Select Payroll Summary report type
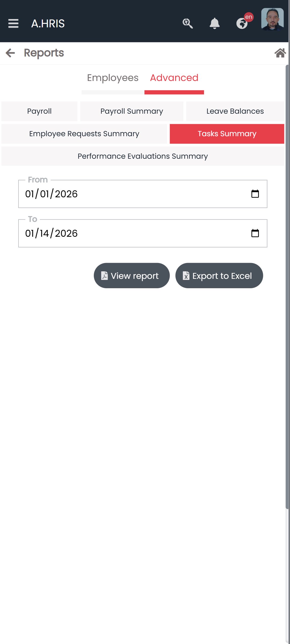The width and height of the screenshot is (290, 644). [x=132, y=111]
